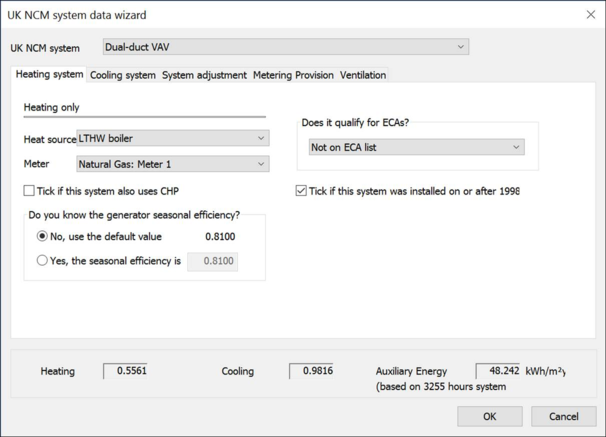Screen dimensions: 606x437
Task: Select the Ventilation tab
Action: (x=362, y=75)
